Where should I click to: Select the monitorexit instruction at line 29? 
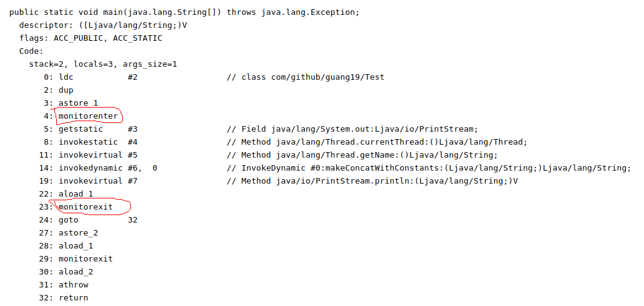click(x=85, y=258)
